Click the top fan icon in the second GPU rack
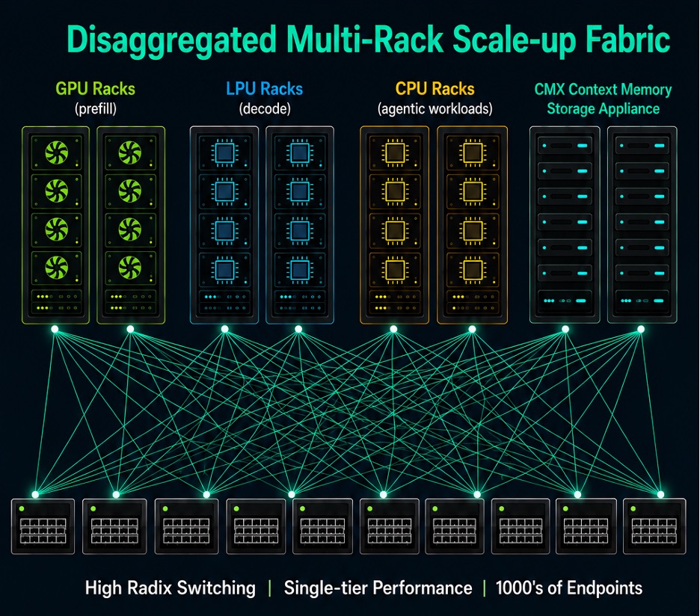 pos(130,153)
